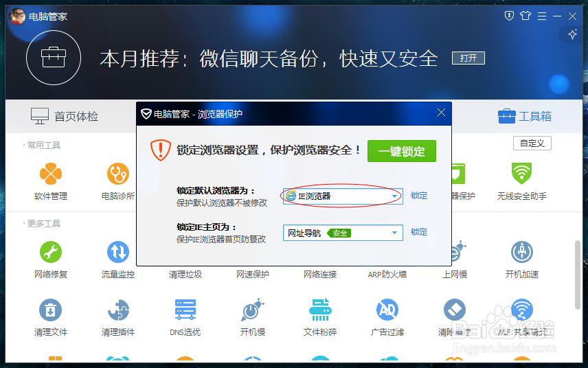The width and height of the screenshot is (588, 368).
Task: Click the vertical scrollbar of the toolbox
Action: coord(578,275)
